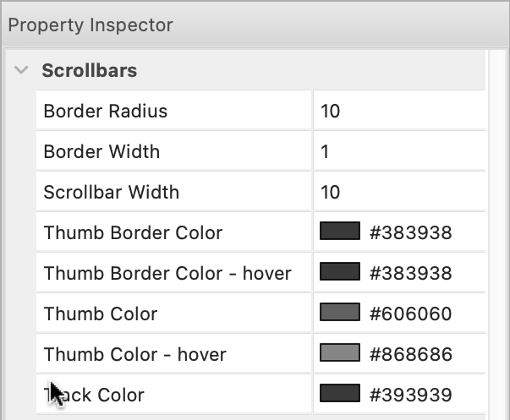The image size is (510, 420).
Task: Edit the Scrollbar Width value field
Action: (398, 192)
